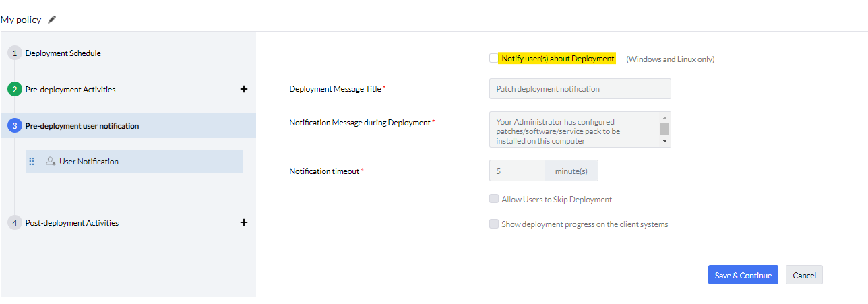Click the green step 2 circle
Image resolution: width=868 pixels, height=304 pixels.
coord(15,90)
